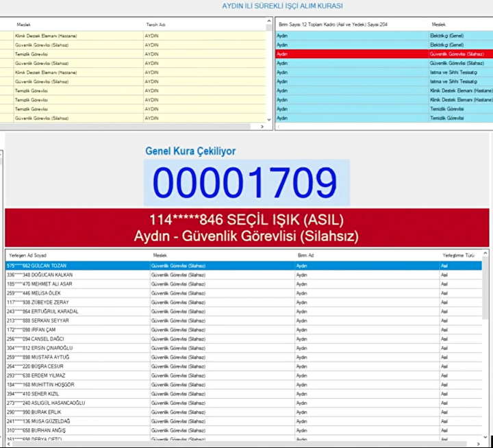Click horizontal scroll thumb of the top-left table
Screen dimensions: 493x448
[x=125, y=127]
